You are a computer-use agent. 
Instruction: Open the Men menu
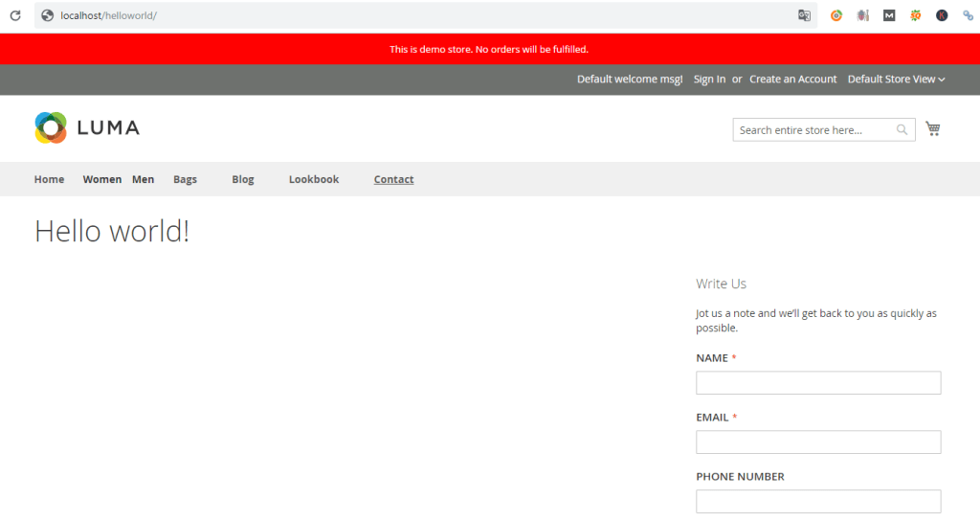[x=144, y=179]
